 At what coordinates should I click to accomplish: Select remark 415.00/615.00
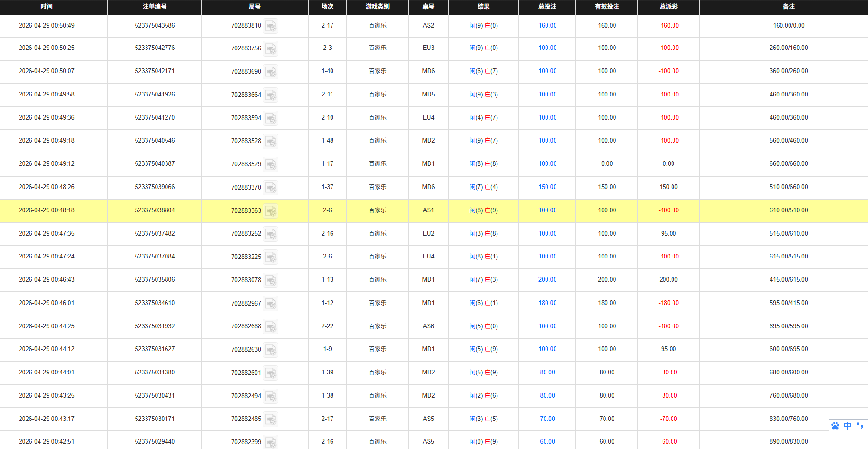click(789, 280)
